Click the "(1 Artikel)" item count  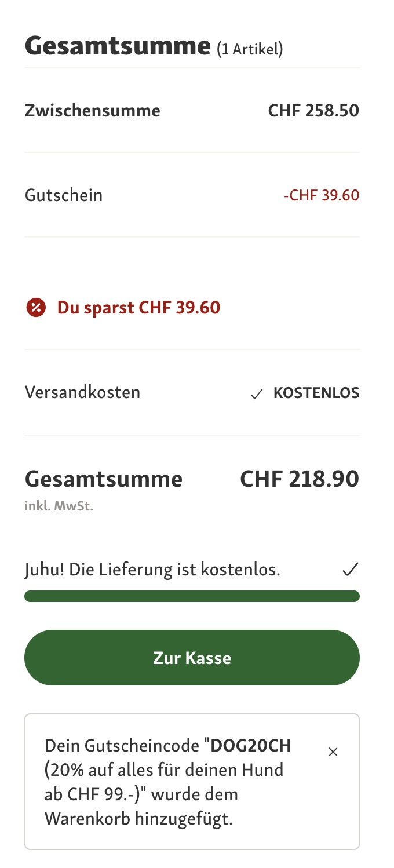coord(250,49)
